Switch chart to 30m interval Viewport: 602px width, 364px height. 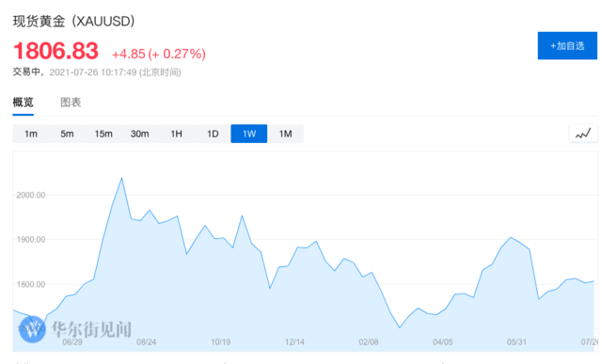pyautogui.click(x=139, y=134)
